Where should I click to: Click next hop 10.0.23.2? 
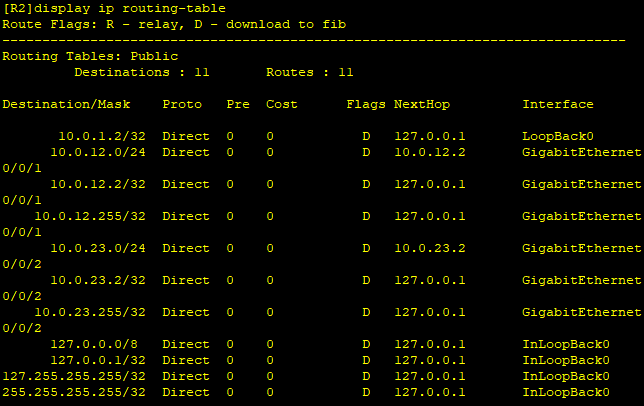[430, 248]
